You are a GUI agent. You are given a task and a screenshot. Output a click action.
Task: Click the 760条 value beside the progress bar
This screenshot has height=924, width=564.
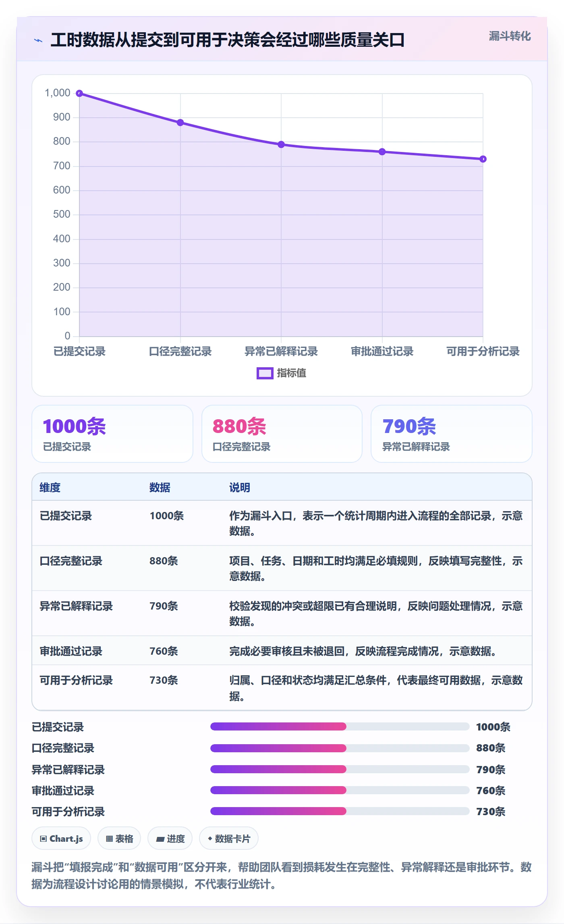click(x=491, y=791)
